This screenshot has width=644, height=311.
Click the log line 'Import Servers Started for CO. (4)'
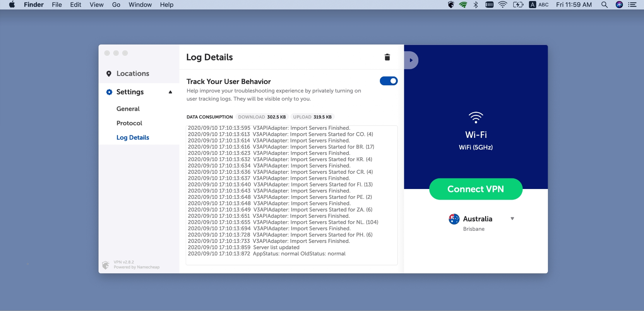280,134
